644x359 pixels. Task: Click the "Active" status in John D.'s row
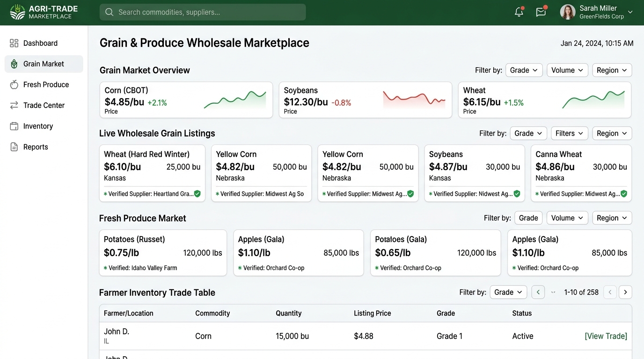[x=523, y=336]
